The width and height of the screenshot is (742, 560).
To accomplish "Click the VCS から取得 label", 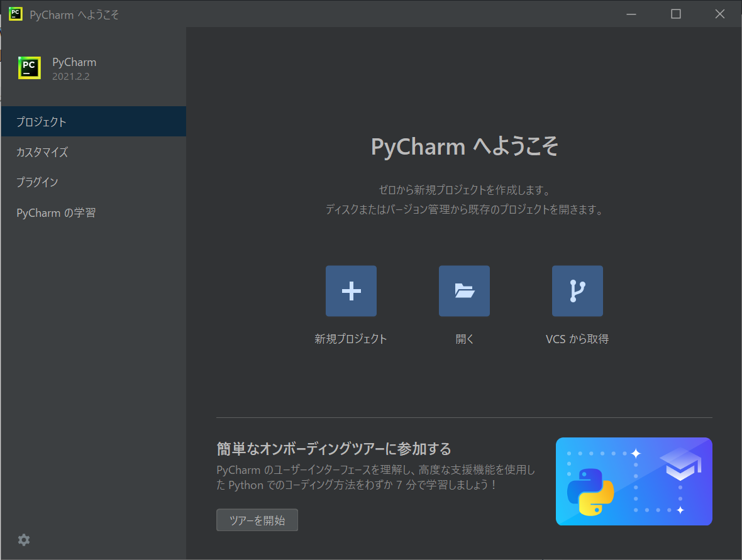I will pyautogui.click(x=577, y=339).
